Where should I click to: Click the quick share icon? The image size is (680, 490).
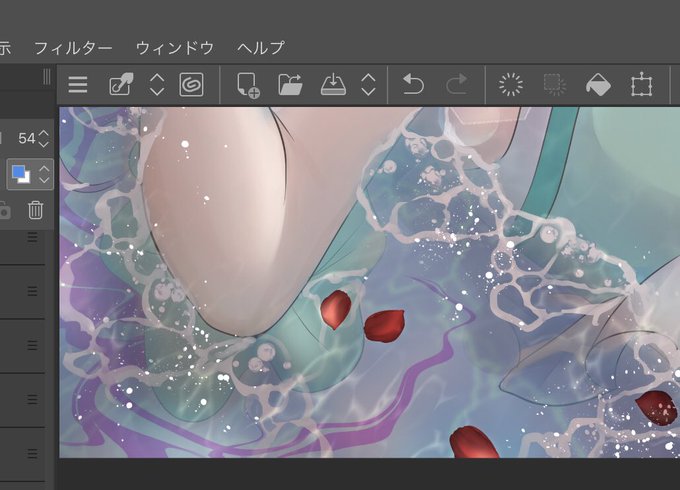click(121, 85)
